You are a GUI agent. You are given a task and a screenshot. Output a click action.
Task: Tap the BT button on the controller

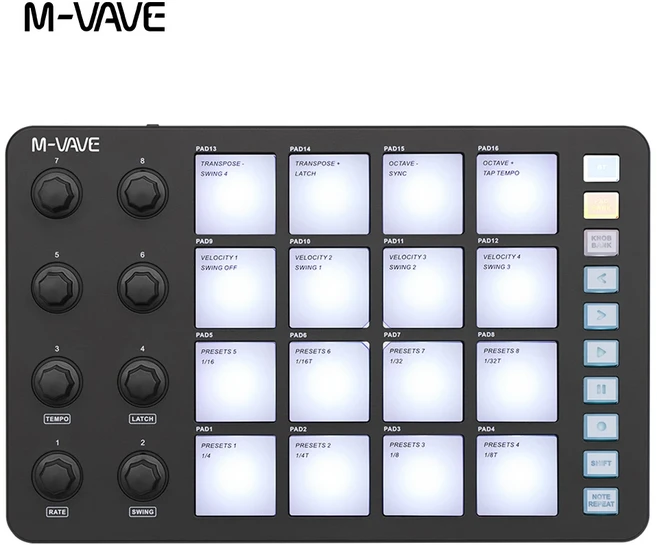click(601, 168)
